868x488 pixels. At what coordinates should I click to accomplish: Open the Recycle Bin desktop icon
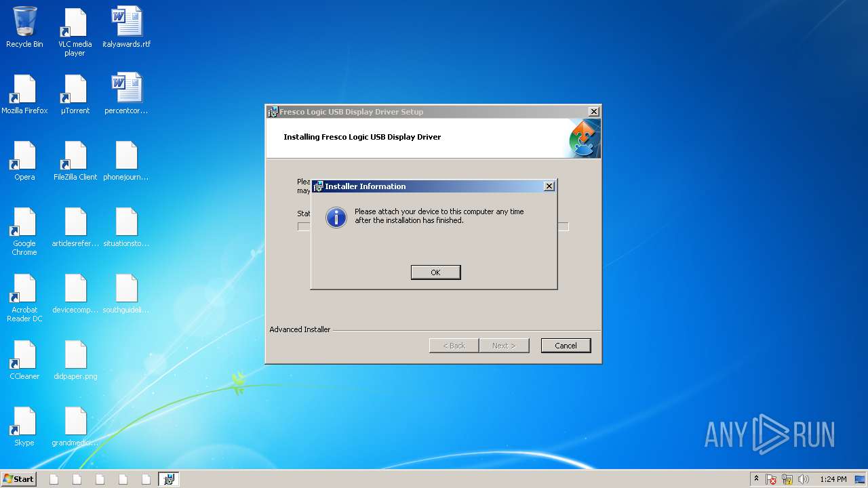tap(24, 27)
